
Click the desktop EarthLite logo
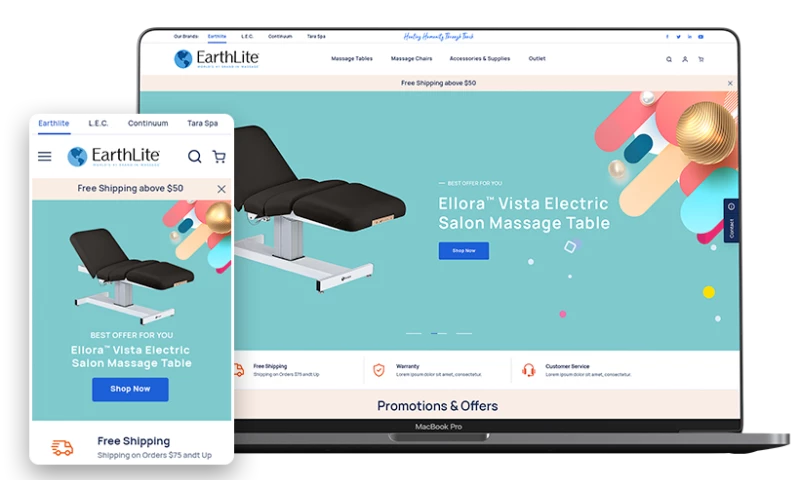coord(216,59)
